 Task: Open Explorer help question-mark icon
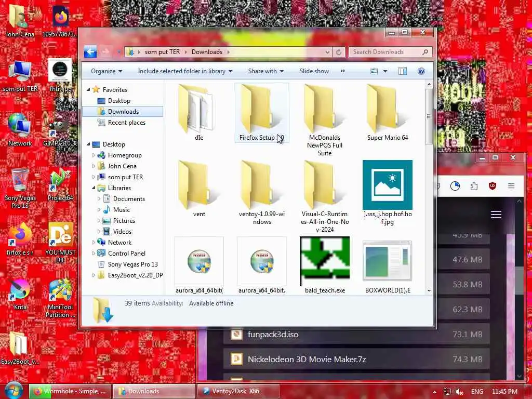point(421,71)
